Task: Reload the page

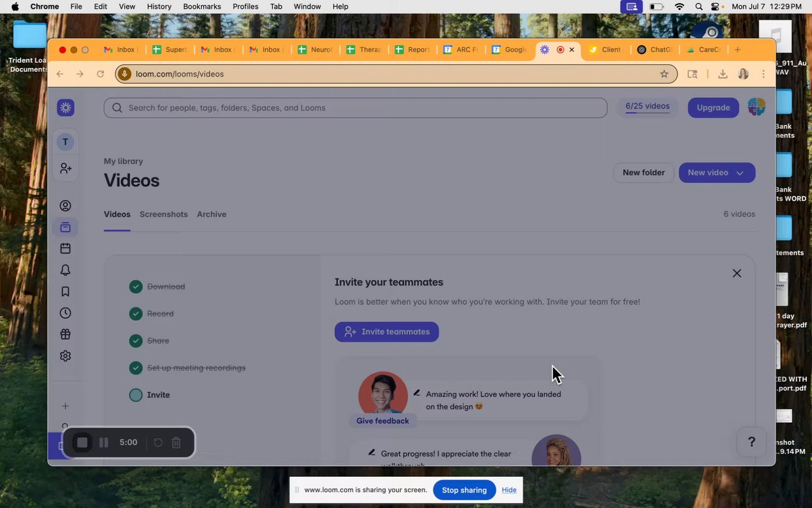Action: tap(100, 74)
